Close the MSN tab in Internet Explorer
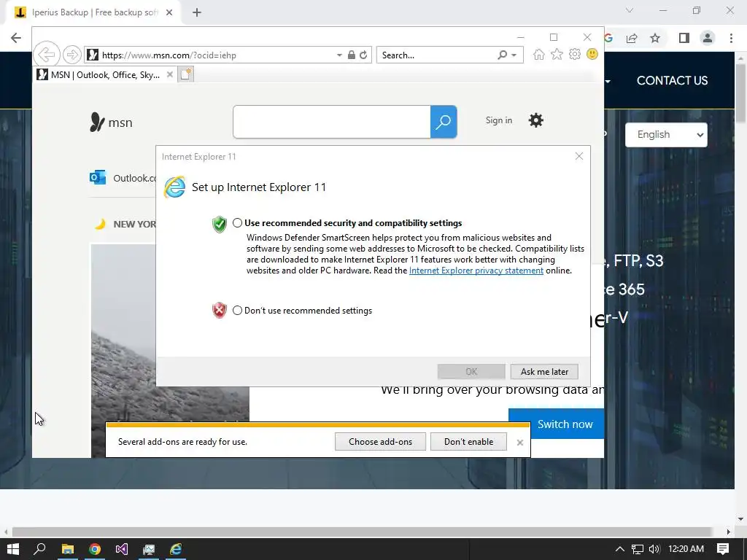Viewport: 747px width, 560px height. tap(169, 74)
